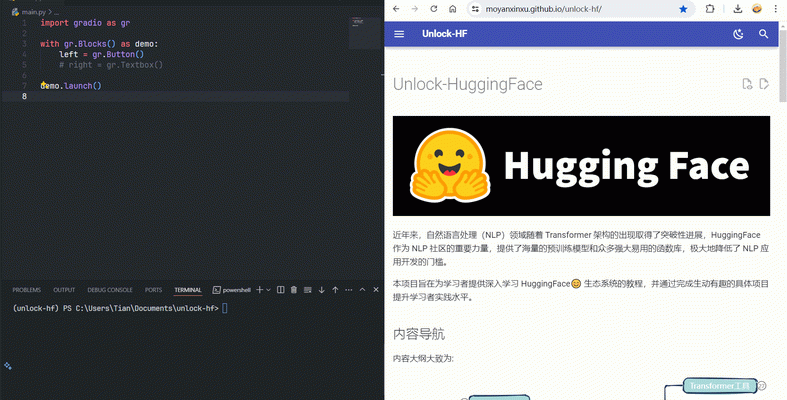Click the commented gr.Textbox() line

[x=111, y=65]
